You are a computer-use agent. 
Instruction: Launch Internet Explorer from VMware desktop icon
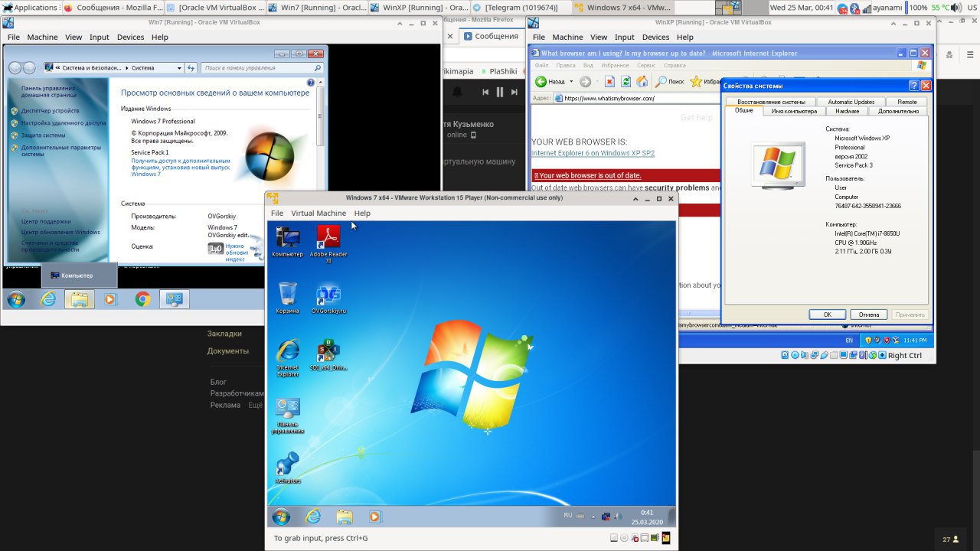288,358
